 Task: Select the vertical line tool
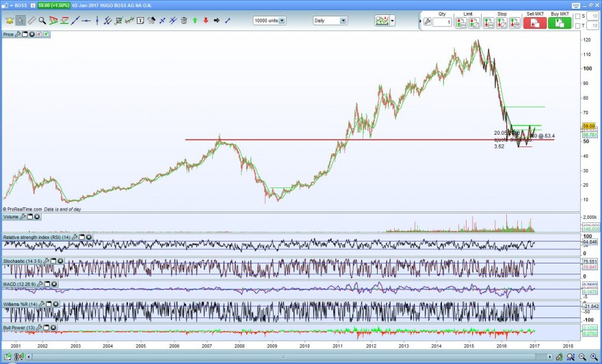97,21
